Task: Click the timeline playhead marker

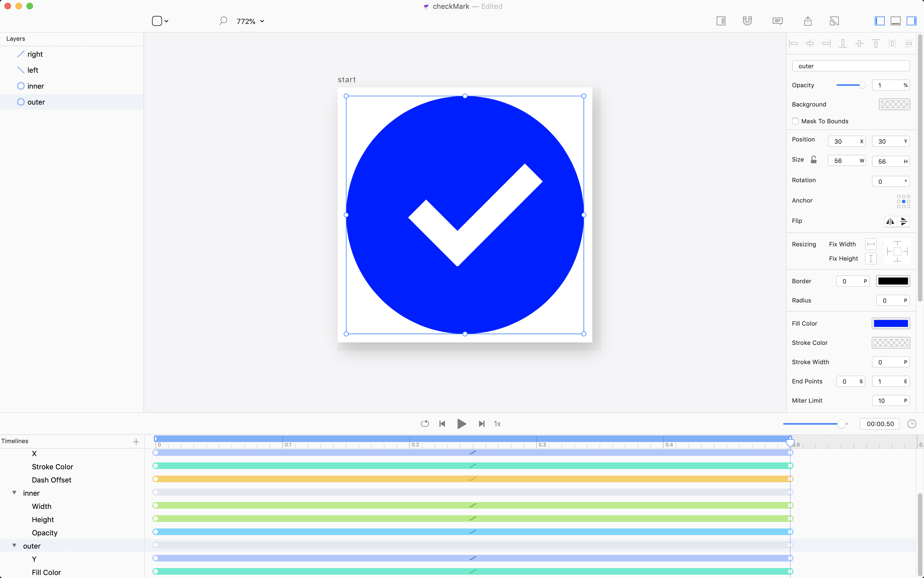Action: click(790, 443)
